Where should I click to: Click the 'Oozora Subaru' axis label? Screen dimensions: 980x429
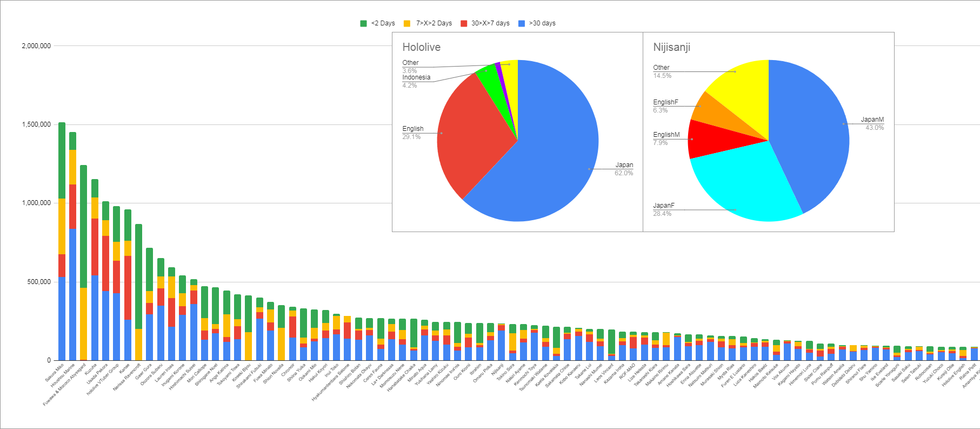151,374
